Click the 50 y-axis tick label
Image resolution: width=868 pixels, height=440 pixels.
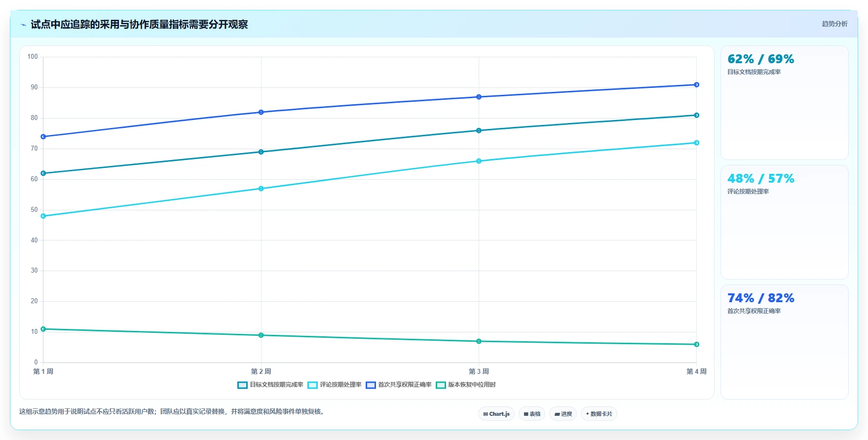pos(34,210)
